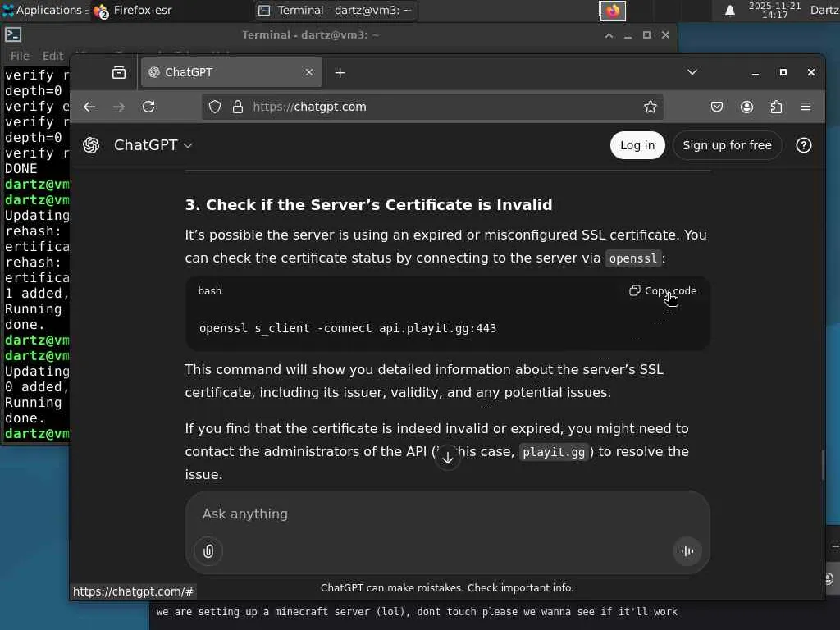Click the ChatGPT logo icon
This screenshot has height=630, width=840.
91,145
